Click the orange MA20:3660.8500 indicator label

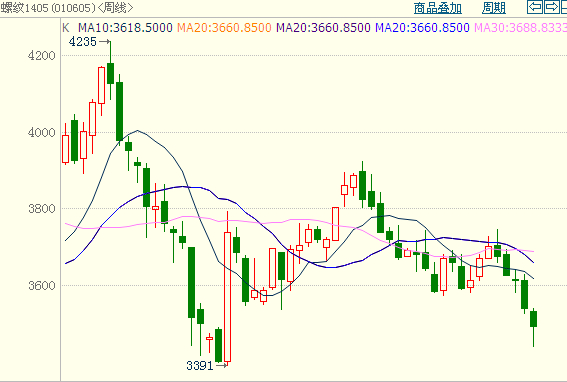click(x=224, y=28)
